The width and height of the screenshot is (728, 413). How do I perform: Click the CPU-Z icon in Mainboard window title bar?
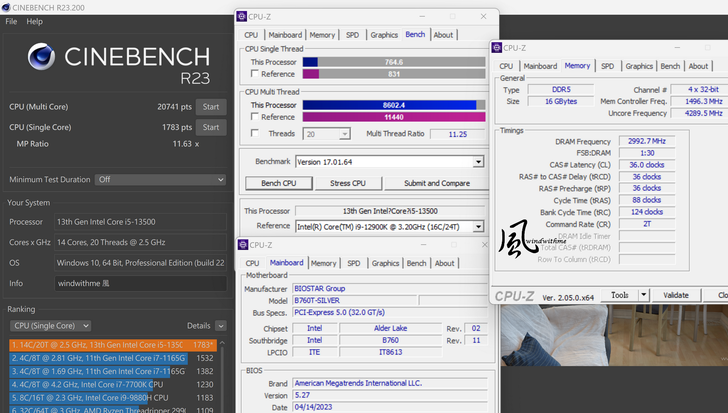click(243, 245)
